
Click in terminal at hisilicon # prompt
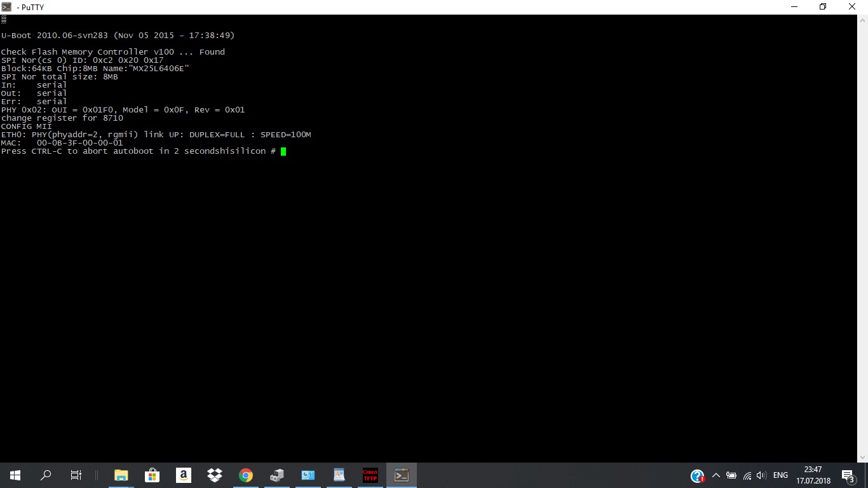coord(283,151)
